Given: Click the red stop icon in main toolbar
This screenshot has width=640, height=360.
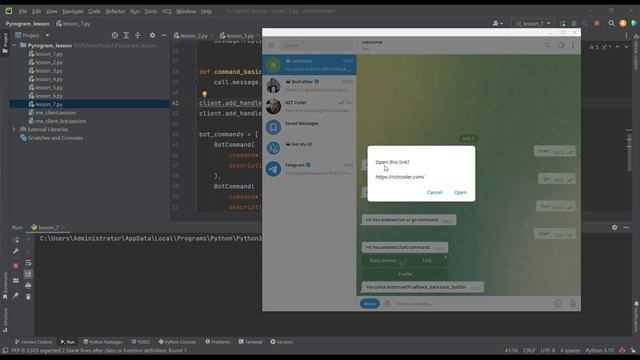Looking at the screenshot, I should coord(597,23).
